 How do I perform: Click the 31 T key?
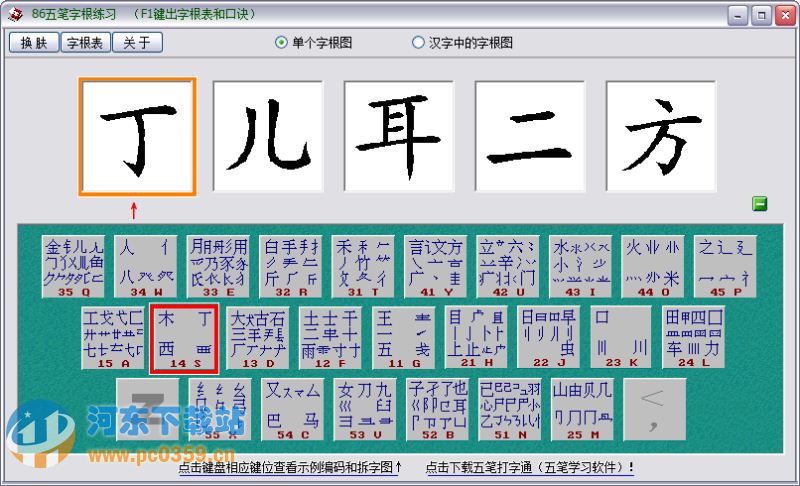pos(363,267)
